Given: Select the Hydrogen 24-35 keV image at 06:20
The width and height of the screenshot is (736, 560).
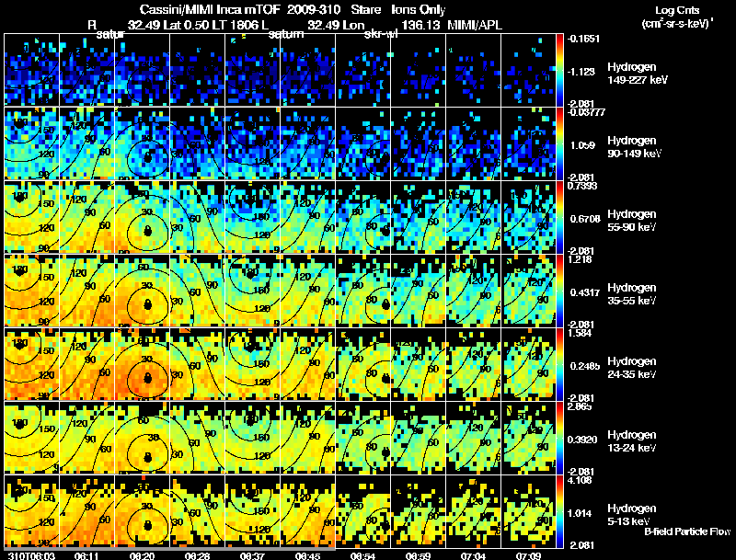Looking at the screenshot, I should point(142,364).
